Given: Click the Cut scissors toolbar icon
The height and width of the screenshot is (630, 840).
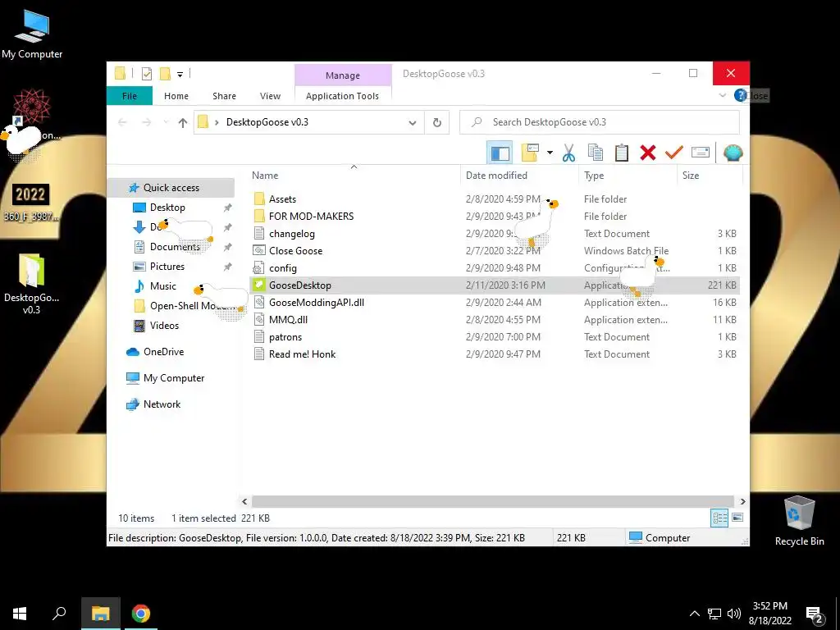Looking at the screenshot, I should point(568,153).
